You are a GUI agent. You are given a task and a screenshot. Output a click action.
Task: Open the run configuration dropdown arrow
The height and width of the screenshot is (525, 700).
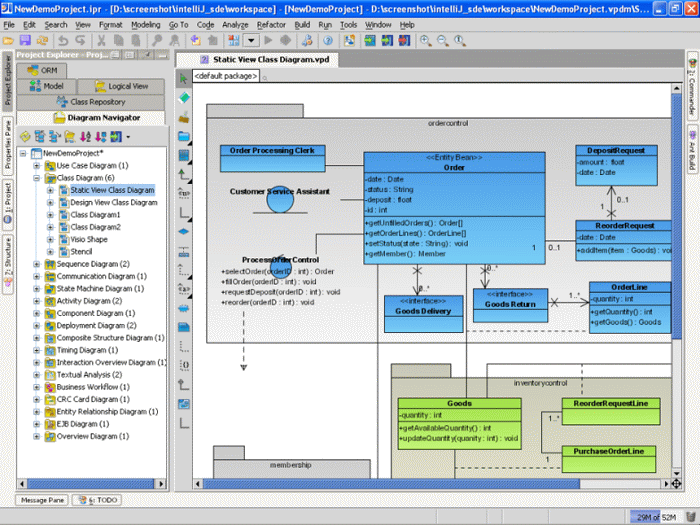[x=251, y=41]
